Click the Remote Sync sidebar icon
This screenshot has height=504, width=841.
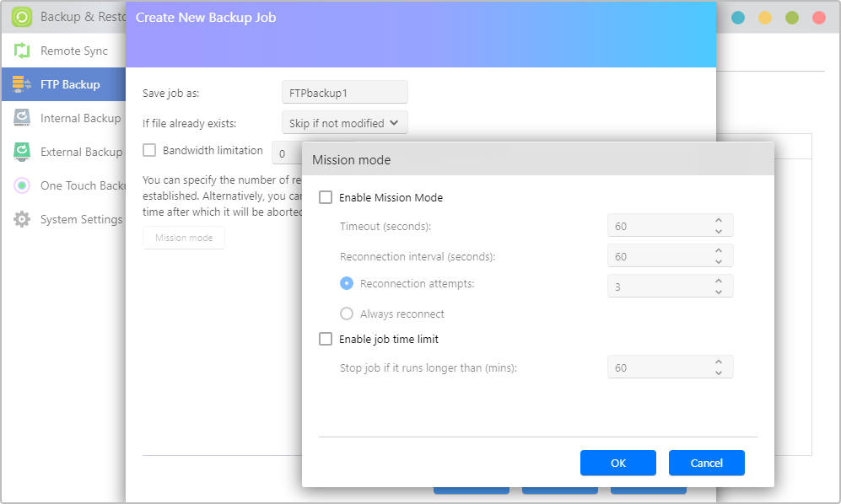coord(21,51)
